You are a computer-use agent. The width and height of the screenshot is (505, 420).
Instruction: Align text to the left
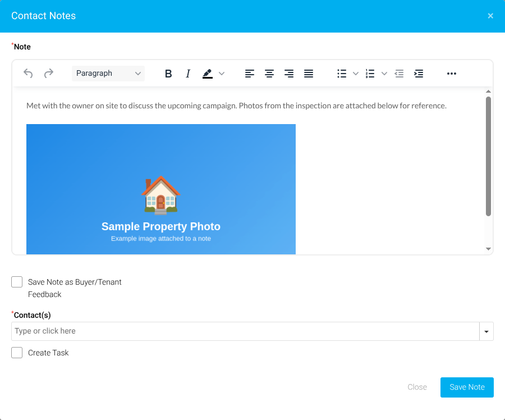coord(249,74)
